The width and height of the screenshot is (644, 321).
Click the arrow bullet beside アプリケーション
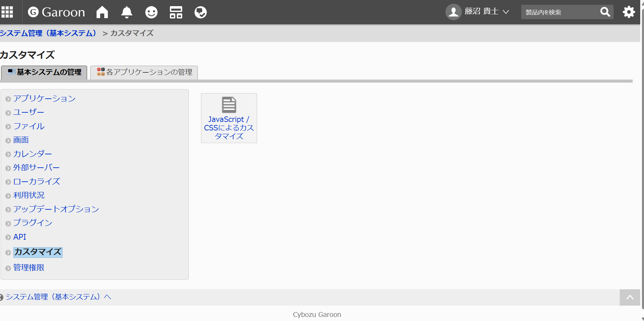coord(8,99)
